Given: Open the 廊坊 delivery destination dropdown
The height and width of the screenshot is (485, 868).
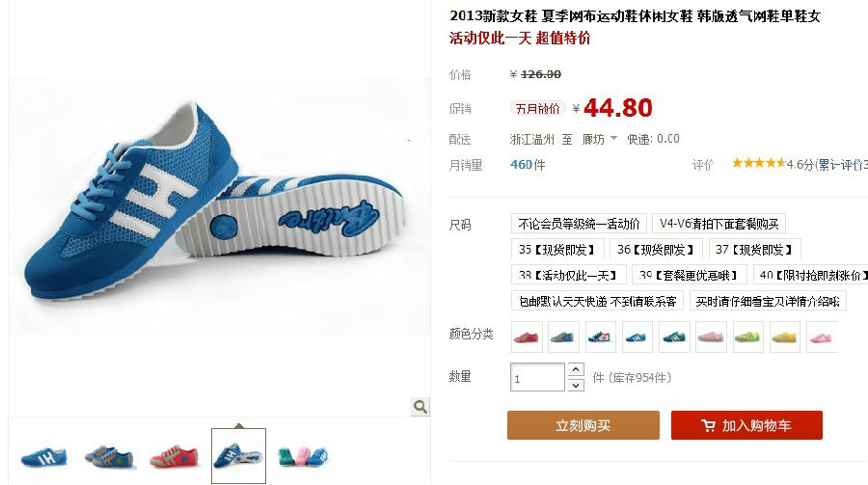Looking at the screenshot, I should pos(598,139).
